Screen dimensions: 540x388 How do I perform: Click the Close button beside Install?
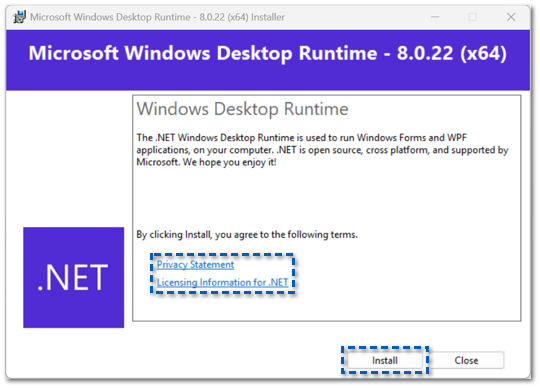(x=466, y=360)
